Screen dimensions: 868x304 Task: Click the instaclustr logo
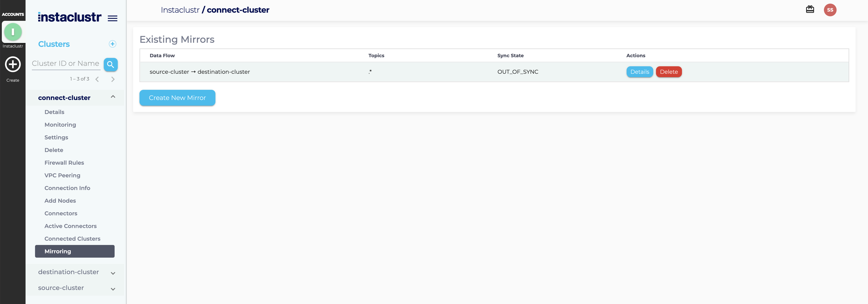(69, 17)
